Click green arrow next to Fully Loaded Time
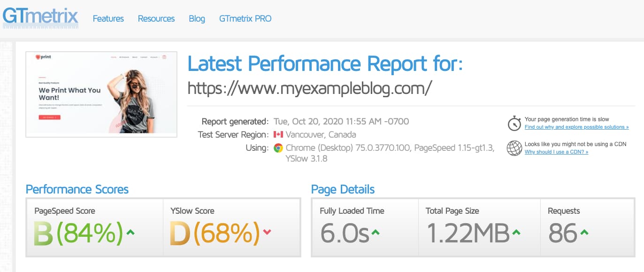 pos(376,232)
